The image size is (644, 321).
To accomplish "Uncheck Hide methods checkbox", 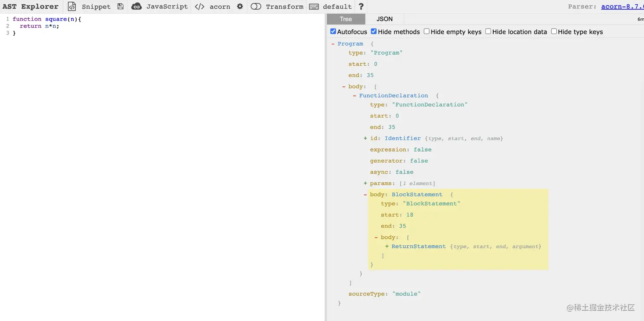I will click(x=374, y=32).
